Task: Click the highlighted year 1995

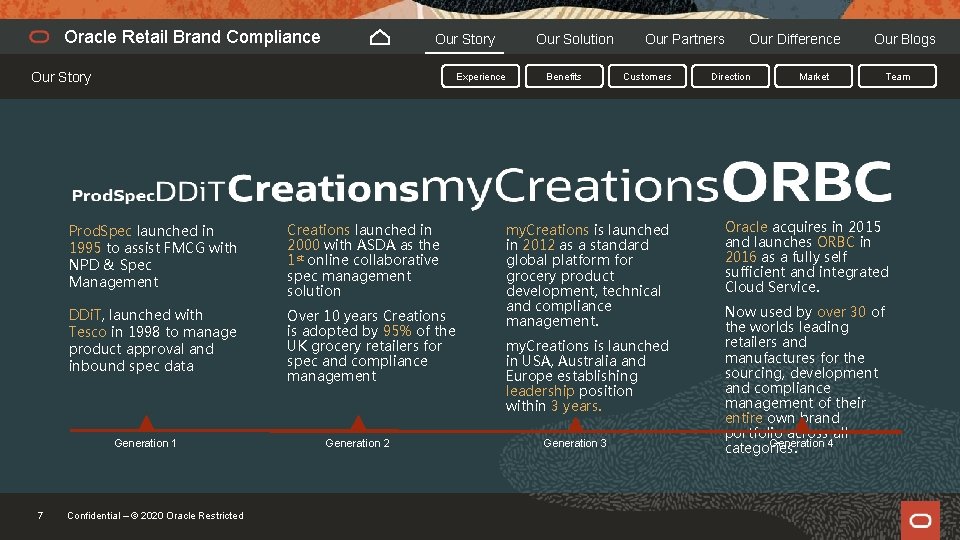Action: coord(85,248)
